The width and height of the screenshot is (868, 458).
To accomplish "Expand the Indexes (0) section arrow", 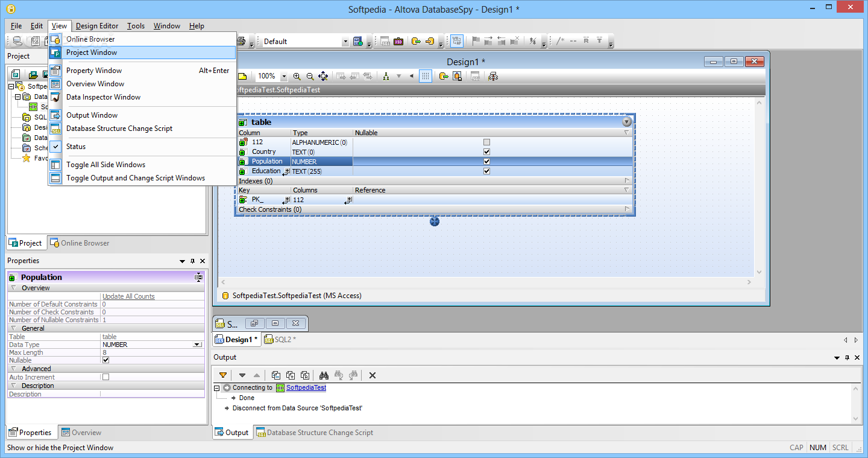I will 627,180.
